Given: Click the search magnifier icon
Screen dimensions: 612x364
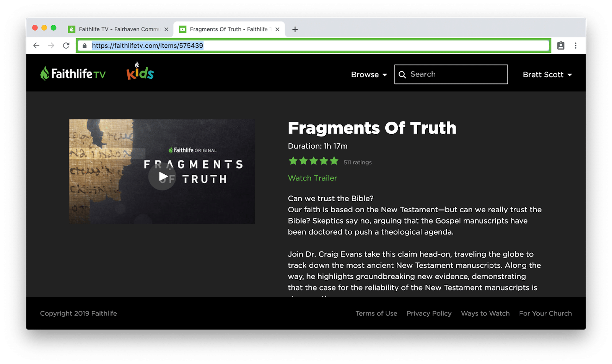Looking at the screenshot, I should tap(402, 75).
